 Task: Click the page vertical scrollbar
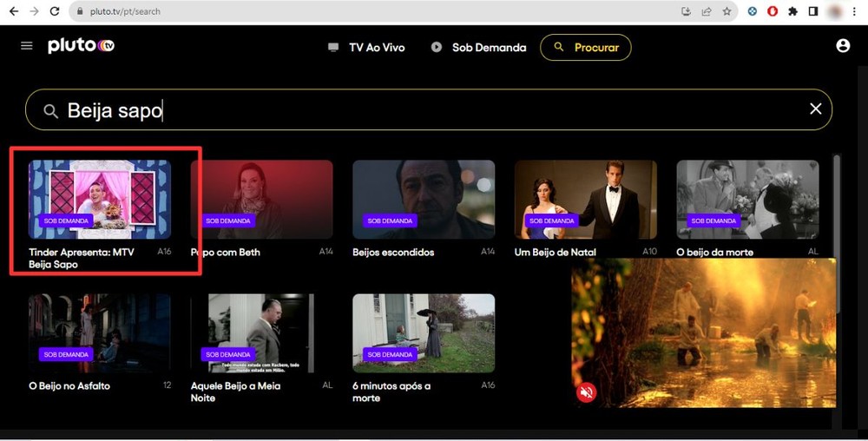837,233
